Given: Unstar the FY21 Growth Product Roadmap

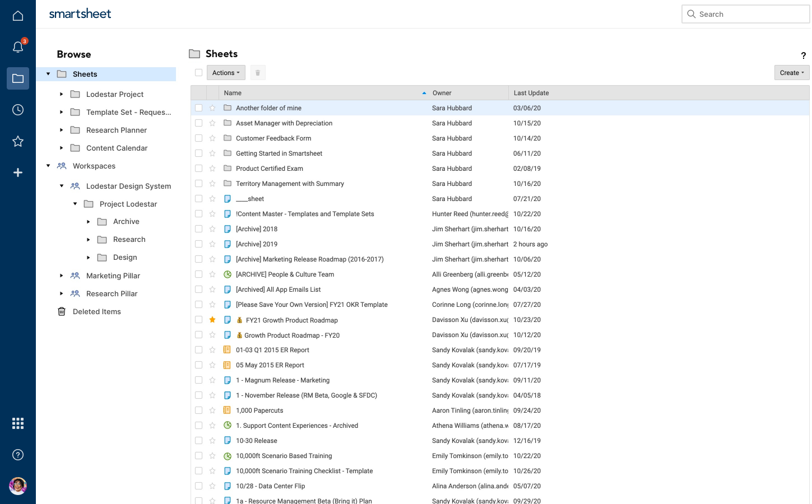Looking at the screenshot, I should pos(212,320).
